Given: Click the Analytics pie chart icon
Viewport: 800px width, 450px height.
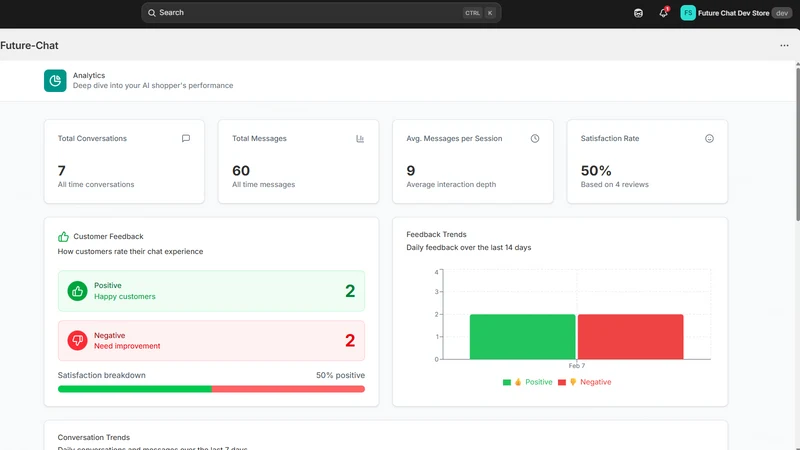Looking at the screenshot, I should pos(55,81).
